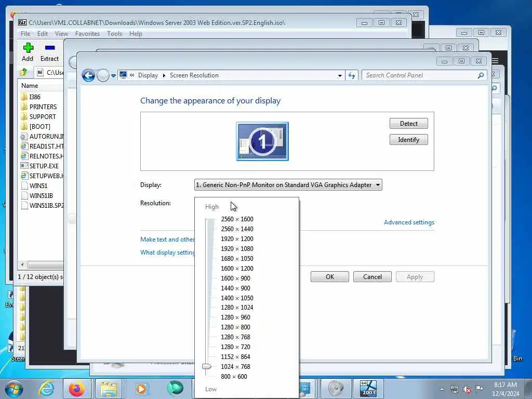Viewport: 532px width, 399px height.
Task: Open the File menu in 7-Zip
Action: pyautogui.click(x=25, y=34)
